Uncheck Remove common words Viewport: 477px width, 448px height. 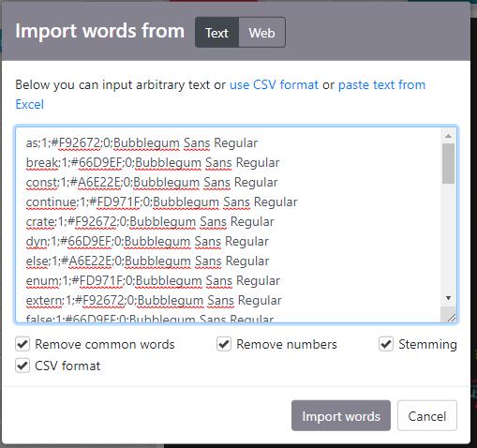[x=22, y=344]
